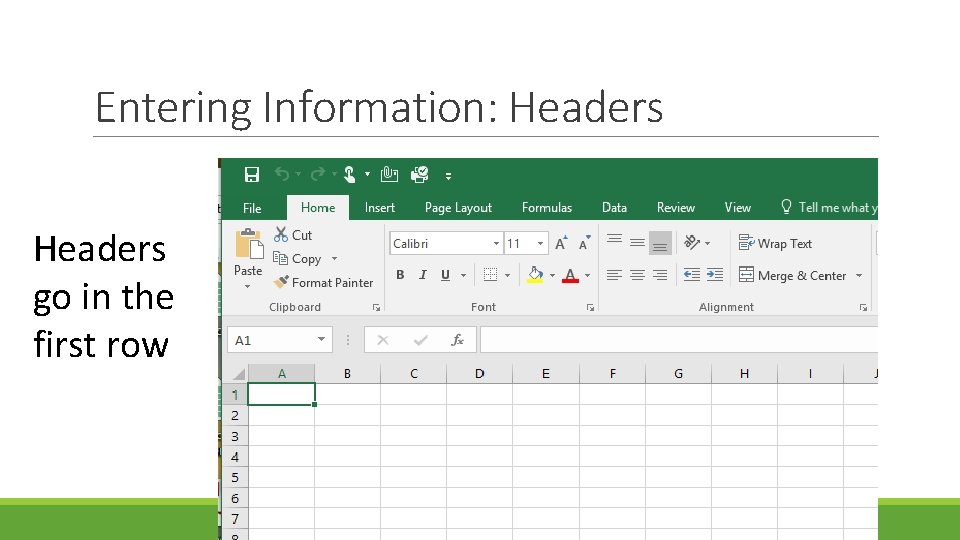
Task: Open the Borders dropdown arrow
Action: 508,276
